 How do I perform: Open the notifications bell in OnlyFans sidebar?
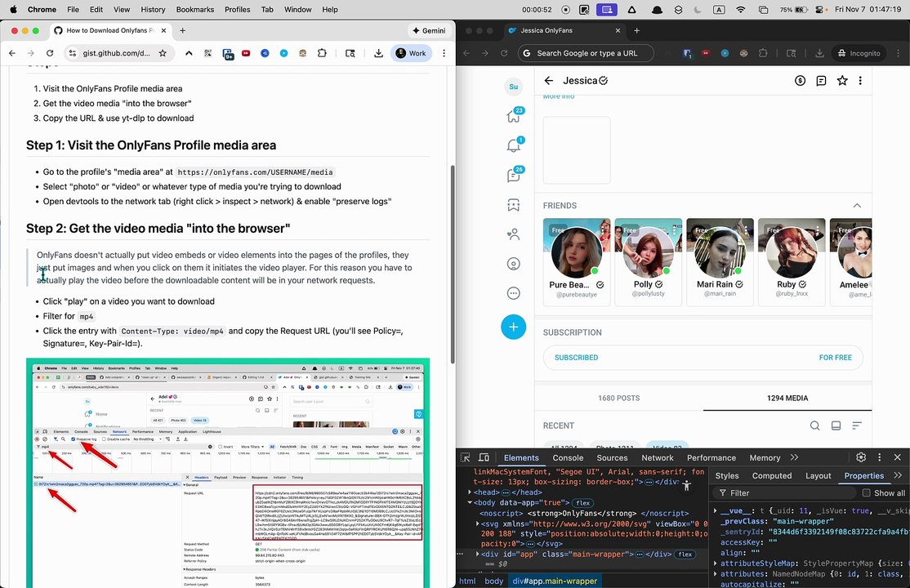click(x=514, y=145)
